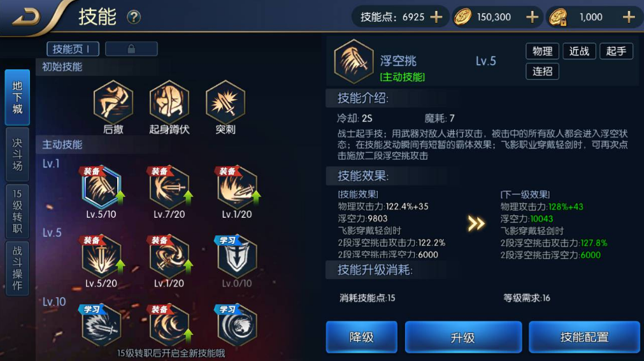Add skill points with plus button

436,17
